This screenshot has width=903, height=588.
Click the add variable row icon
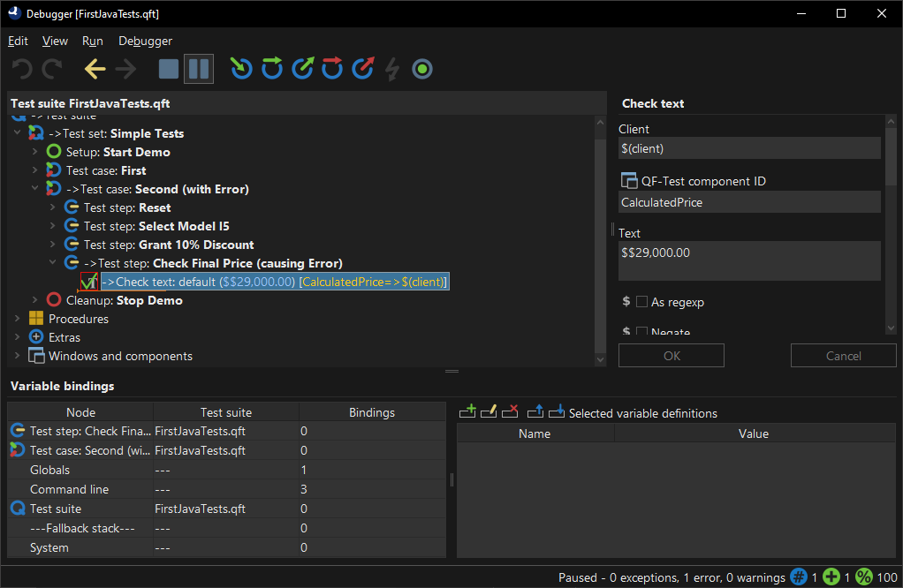coord(467,412)
